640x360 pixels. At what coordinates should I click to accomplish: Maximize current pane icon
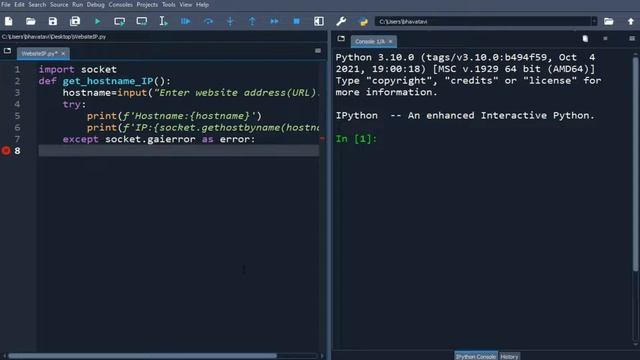[319, 21]
